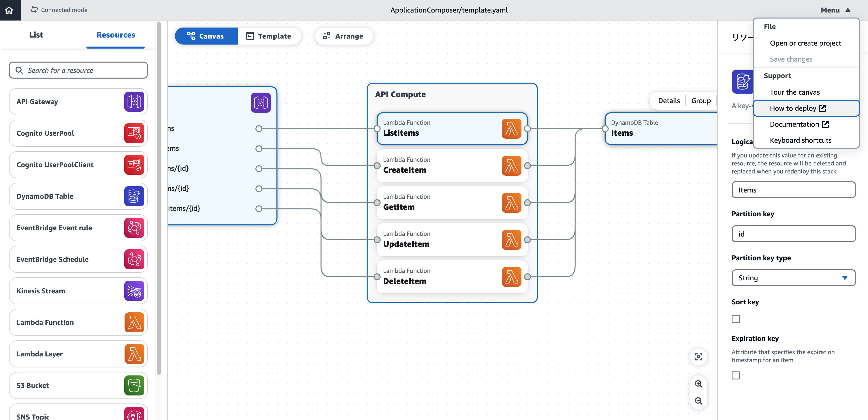
Task: Zoom in on the canvas
Action: click(699, 384)
